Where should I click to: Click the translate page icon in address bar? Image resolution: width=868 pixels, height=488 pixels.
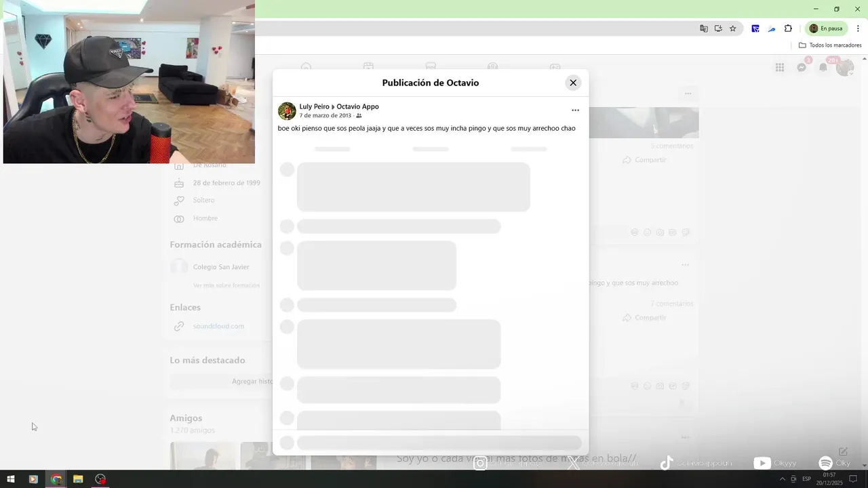[x=704, y=28]
